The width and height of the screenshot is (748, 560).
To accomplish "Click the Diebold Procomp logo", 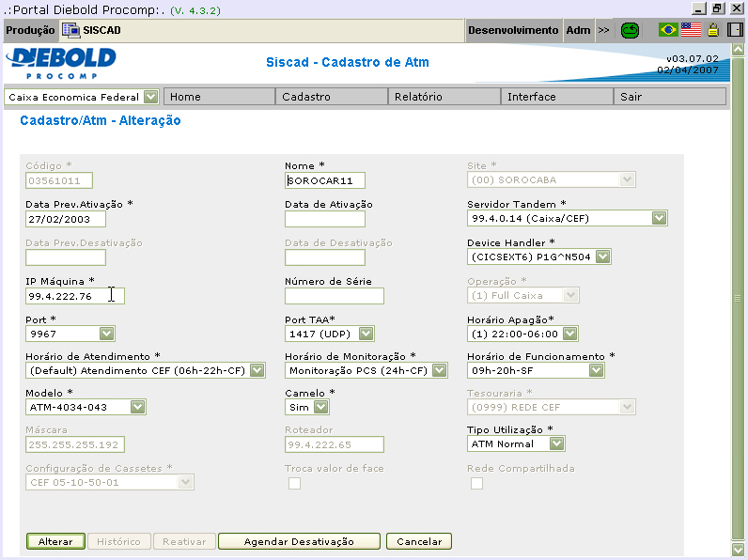I will [61, 63].
